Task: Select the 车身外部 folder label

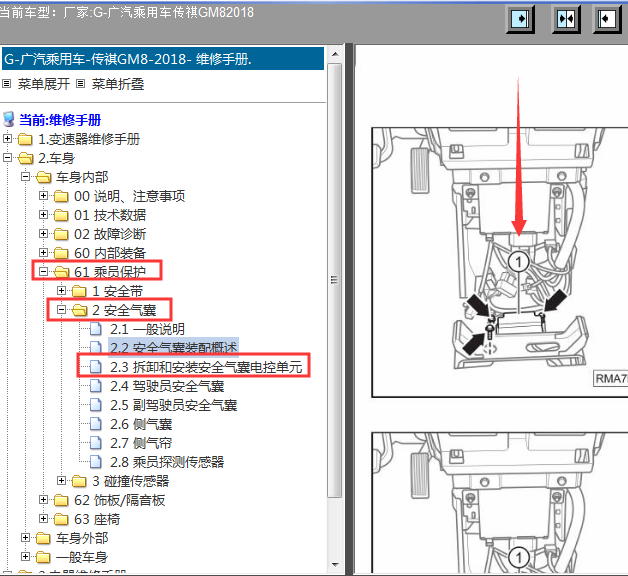Action: point(82,538)
